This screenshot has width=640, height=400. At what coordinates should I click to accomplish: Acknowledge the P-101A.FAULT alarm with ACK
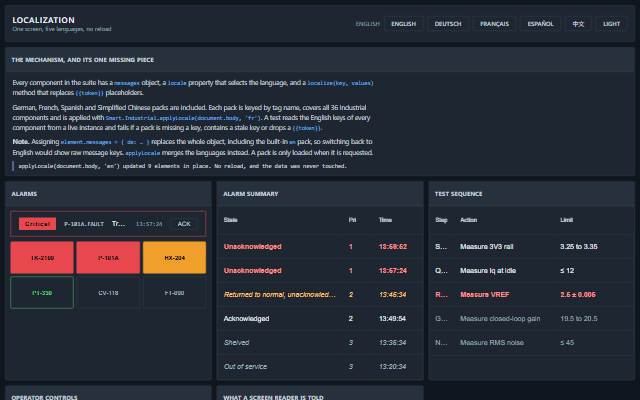(x=184, y=224)
